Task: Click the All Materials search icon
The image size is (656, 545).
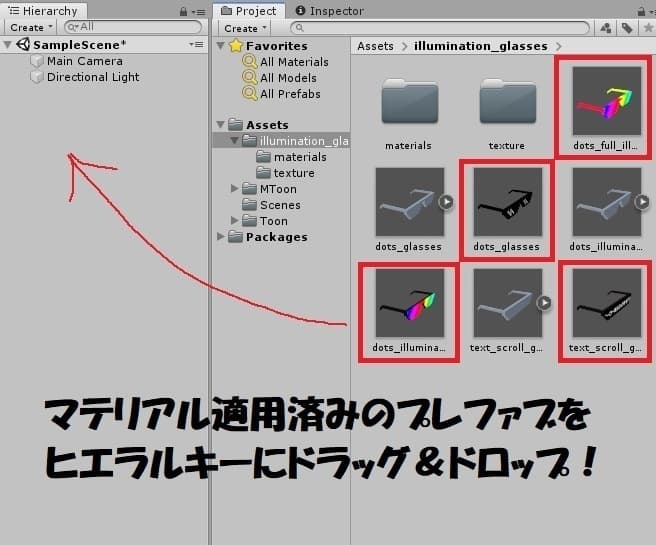Action: [x=249, y=62]
